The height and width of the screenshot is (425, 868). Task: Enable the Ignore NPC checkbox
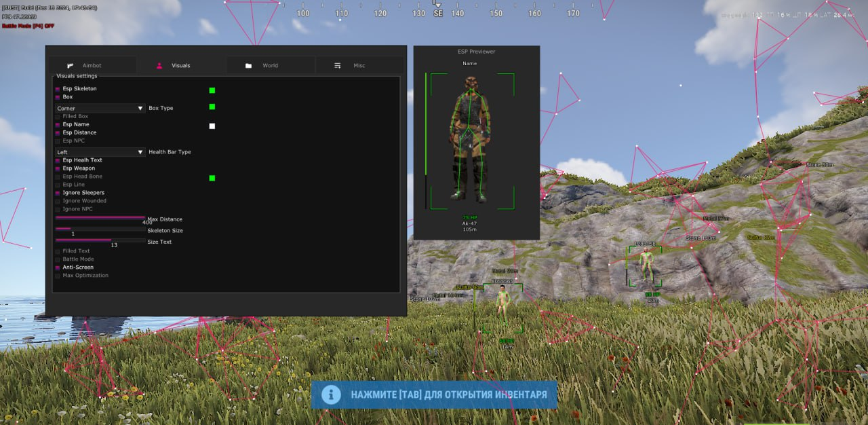(58, 209)
